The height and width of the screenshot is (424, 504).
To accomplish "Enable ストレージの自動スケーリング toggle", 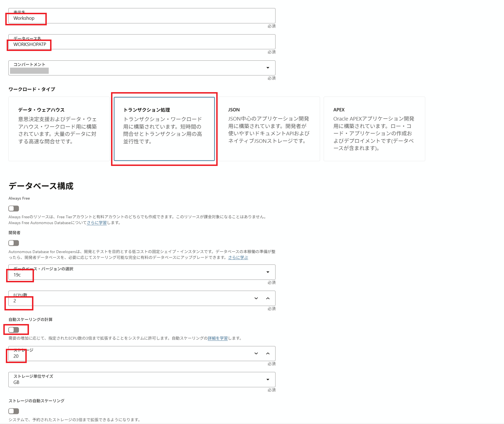I will tap(14, 411).
